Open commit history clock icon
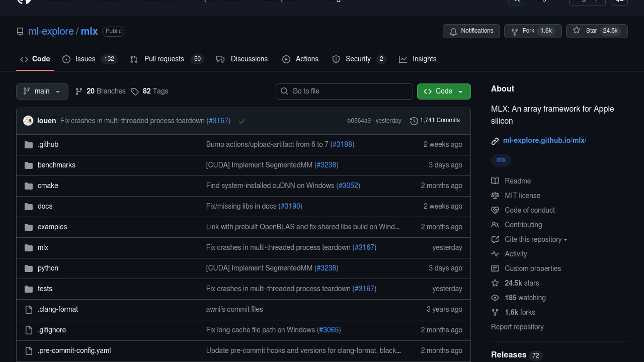644x362 pixels. [414, 121]
